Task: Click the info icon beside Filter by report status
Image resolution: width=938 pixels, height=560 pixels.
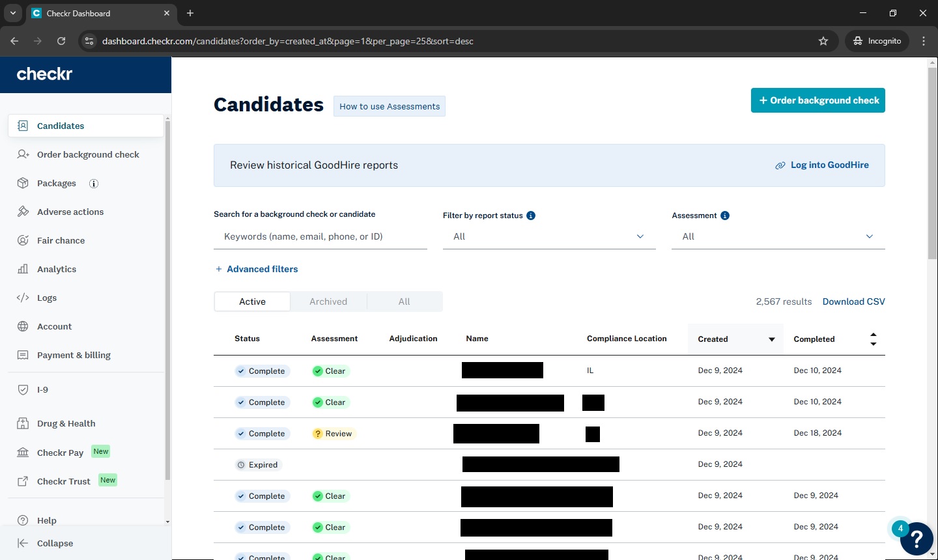Action: pyautogui.click(x=531, y=216)
